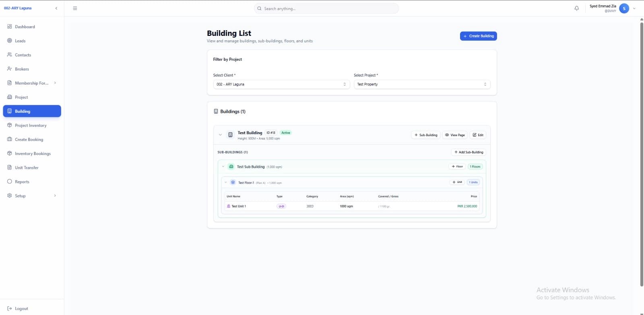
Task: Click the green Test Sub Building icon
Action: pos(231,166)
